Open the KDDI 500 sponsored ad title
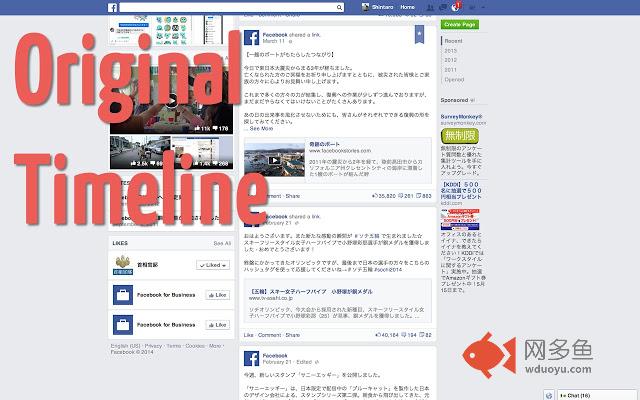 coord(461,190)
